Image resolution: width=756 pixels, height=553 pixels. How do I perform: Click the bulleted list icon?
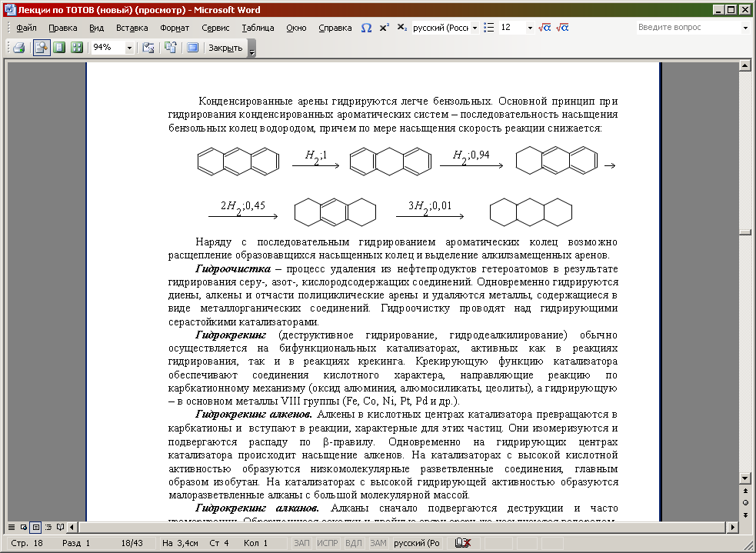[x=489, y=28]
